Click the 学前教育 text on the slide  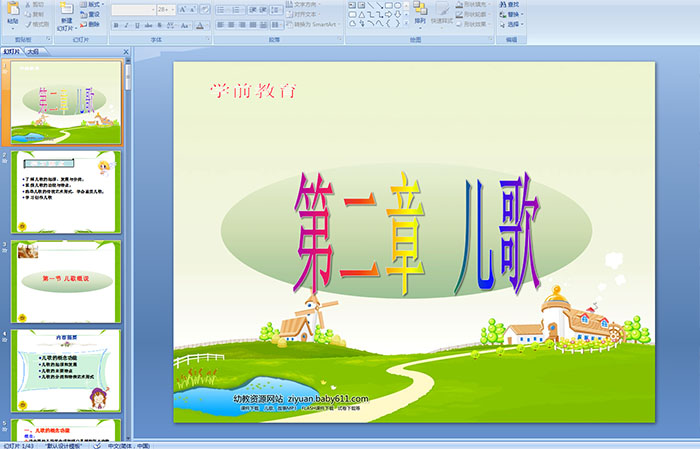pyautogui.click(x=253, y=91)
